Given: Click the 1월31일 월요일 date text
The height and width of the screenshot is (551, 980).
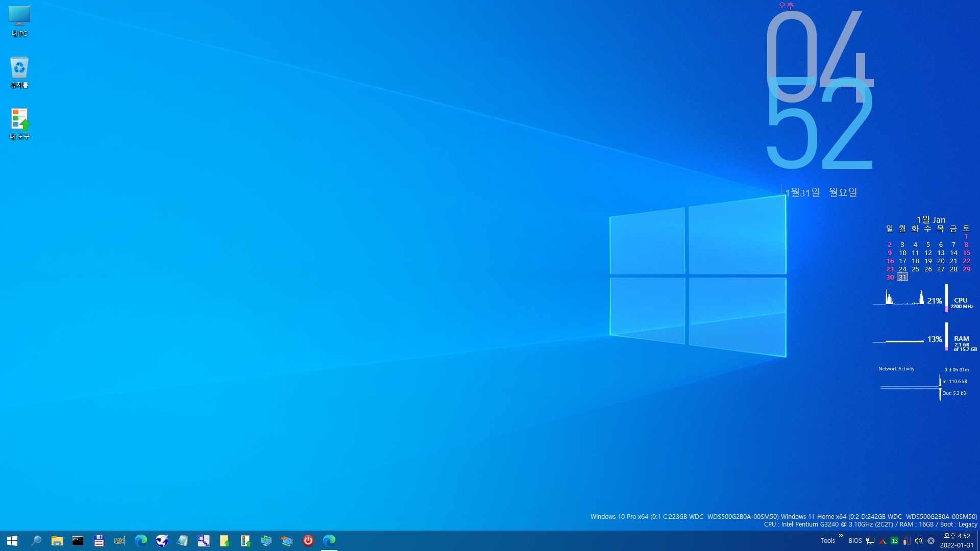Looking at the screenshot, I should [x=821, y=192].
